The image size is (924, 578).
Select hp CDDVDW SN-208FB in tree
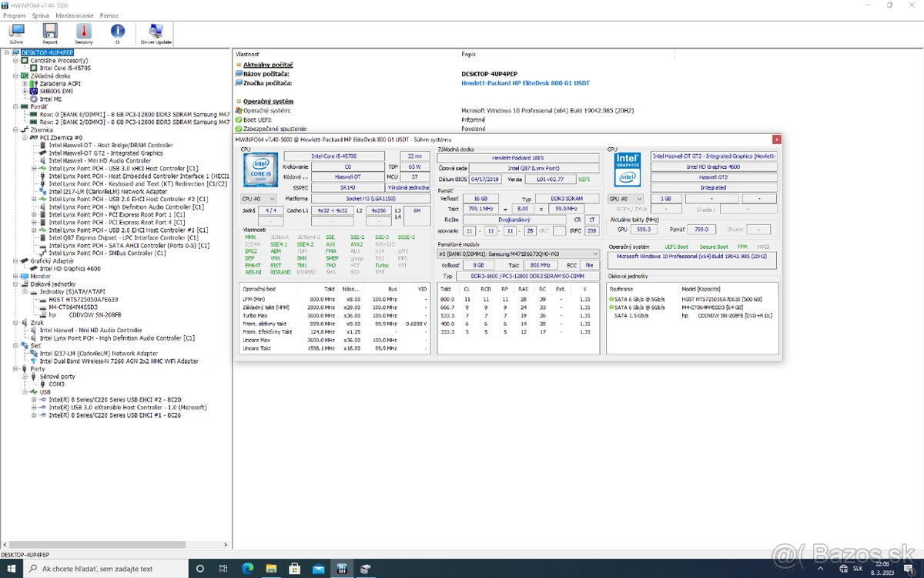click(x=85, y=314)
